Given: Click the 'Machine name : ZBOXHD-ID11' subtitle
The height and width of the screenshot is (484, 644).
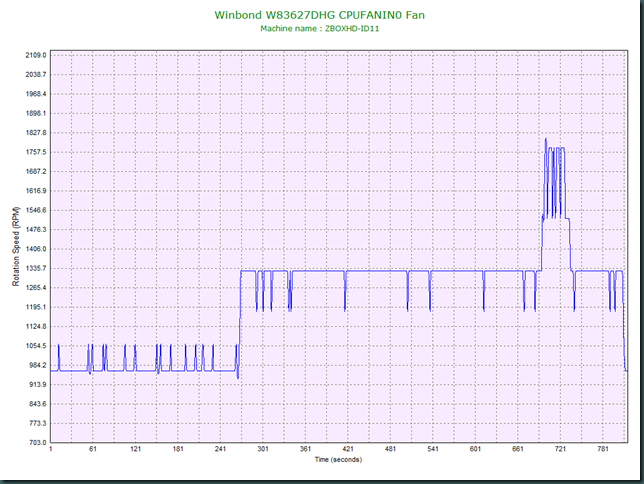Looking at the screenshot, I should pos(320,29).
